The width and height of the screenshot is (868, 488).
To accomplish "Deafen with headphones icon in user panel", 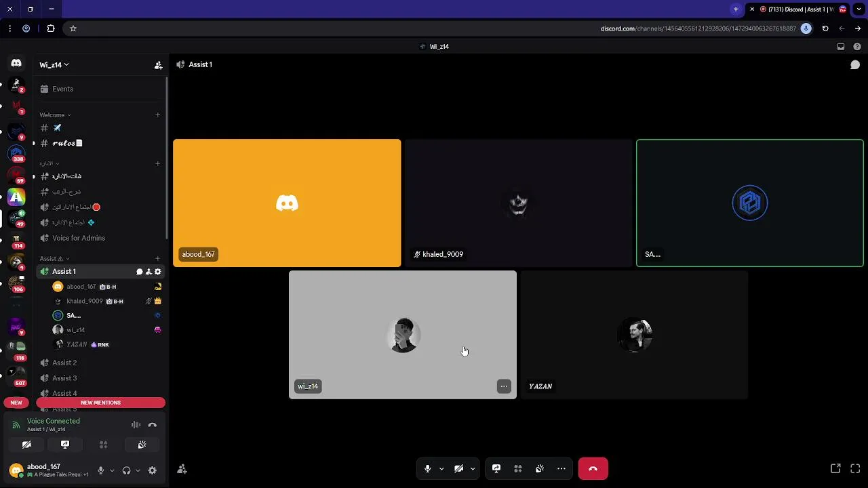I will (126, 470).
